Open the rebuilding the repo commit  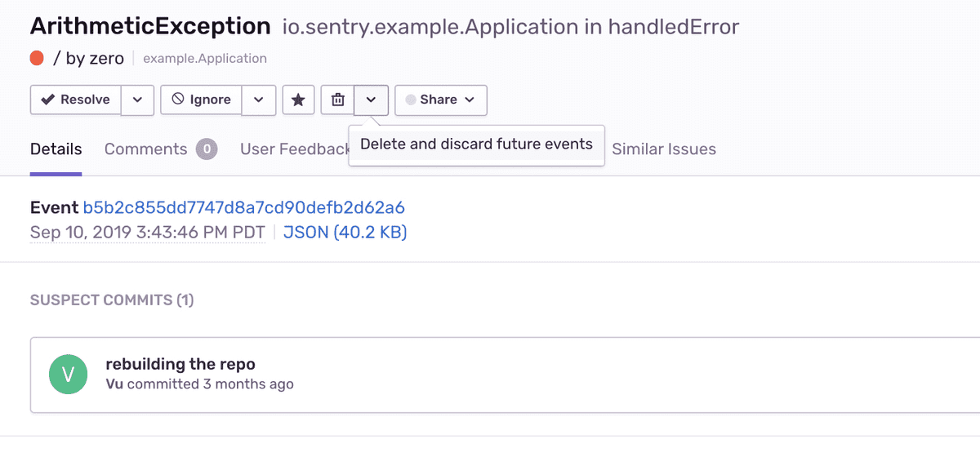(180, 364)
